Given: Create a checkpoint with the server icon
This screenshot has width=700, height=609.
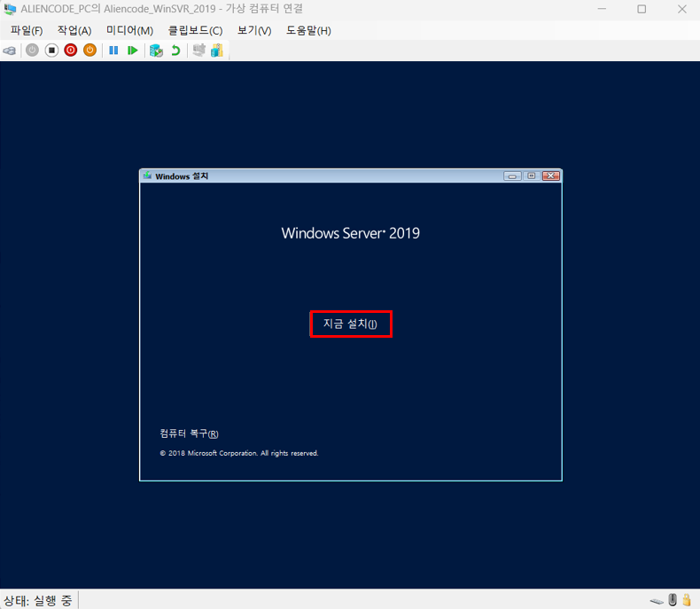Looking at the screenshot, I should point(156,51).
